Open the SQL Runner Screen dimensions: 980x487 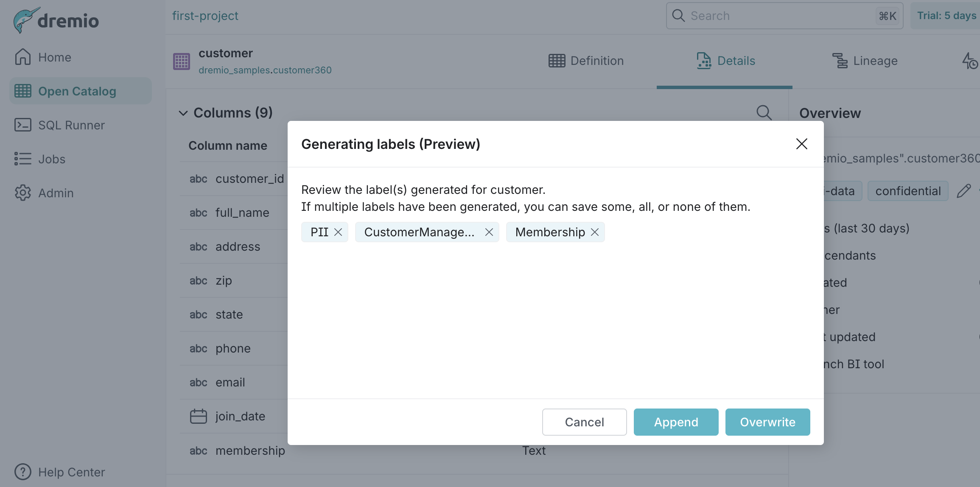(71, 125)
